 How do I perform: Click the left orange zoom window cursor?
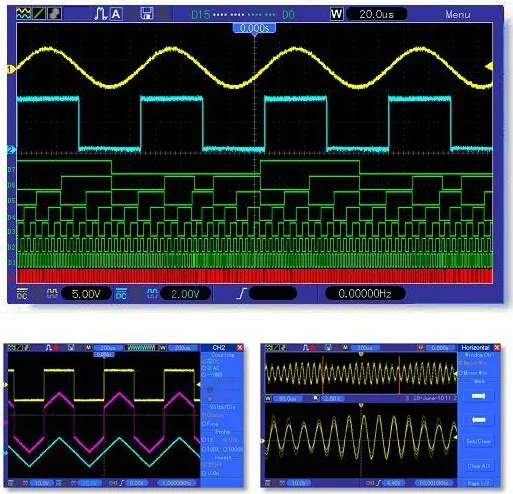323,375
